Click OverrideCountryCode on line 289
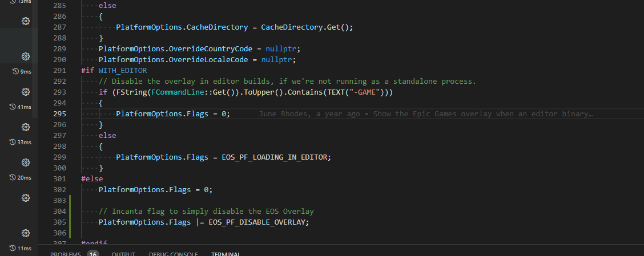 point(210,49)
